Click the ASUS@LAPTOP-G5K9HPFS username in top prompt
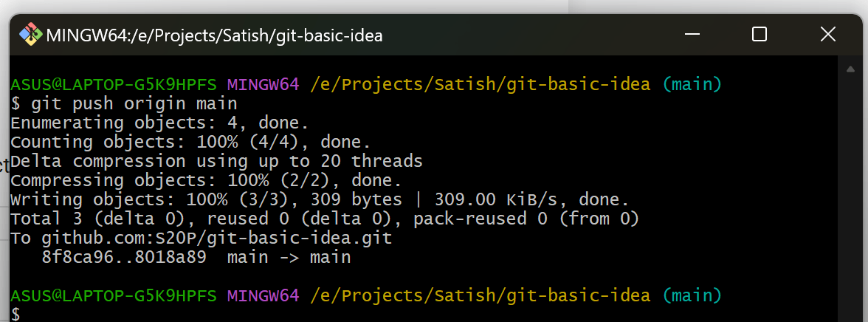Viewport: 868px width, 322px height. 114,84
